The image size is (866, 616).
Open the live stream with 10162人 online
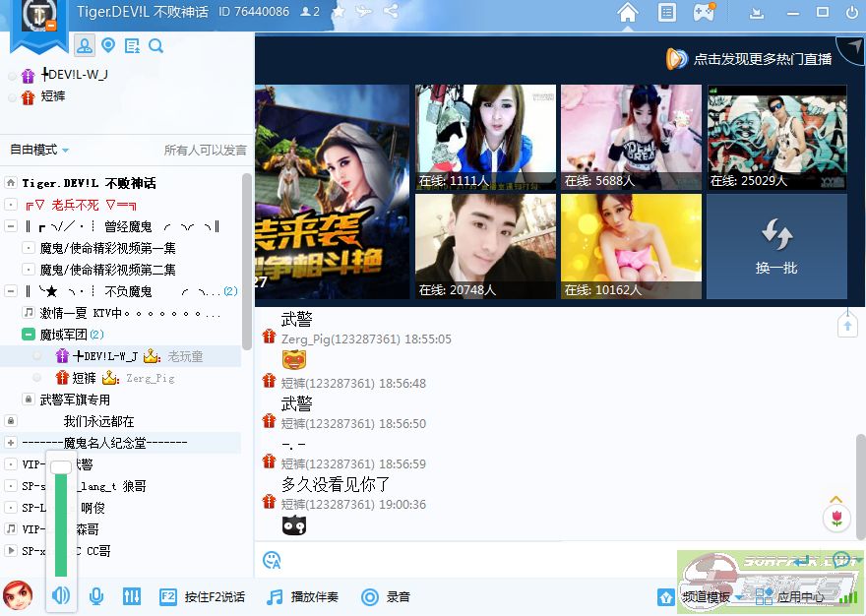point(631,246)
